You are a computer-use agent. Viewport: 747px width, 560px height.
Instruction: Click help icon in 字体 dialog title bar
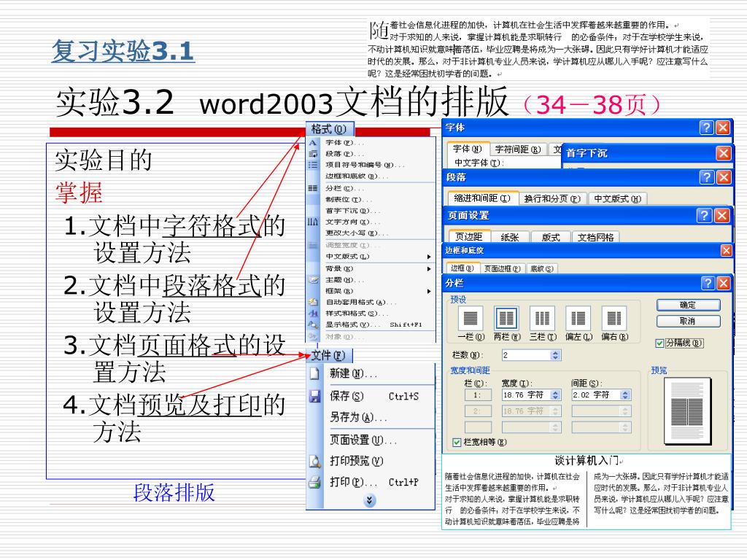pyautogui.click(x=706, y=128)
